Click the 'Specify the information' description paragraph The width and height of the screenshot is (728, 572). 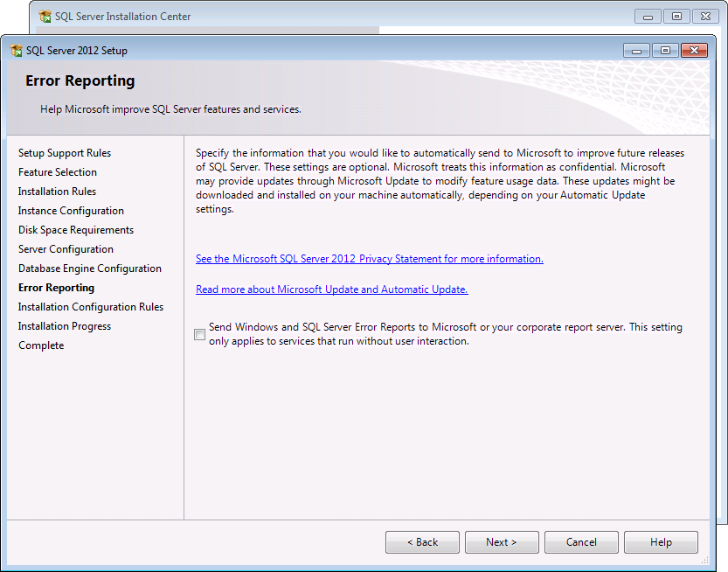(x=440, y=181)
